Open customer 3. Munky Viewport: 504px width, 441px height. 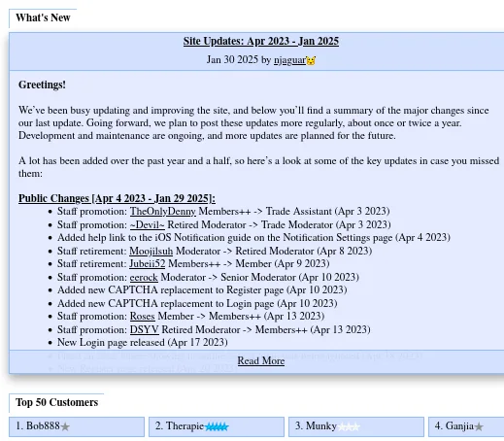point(356,426)
